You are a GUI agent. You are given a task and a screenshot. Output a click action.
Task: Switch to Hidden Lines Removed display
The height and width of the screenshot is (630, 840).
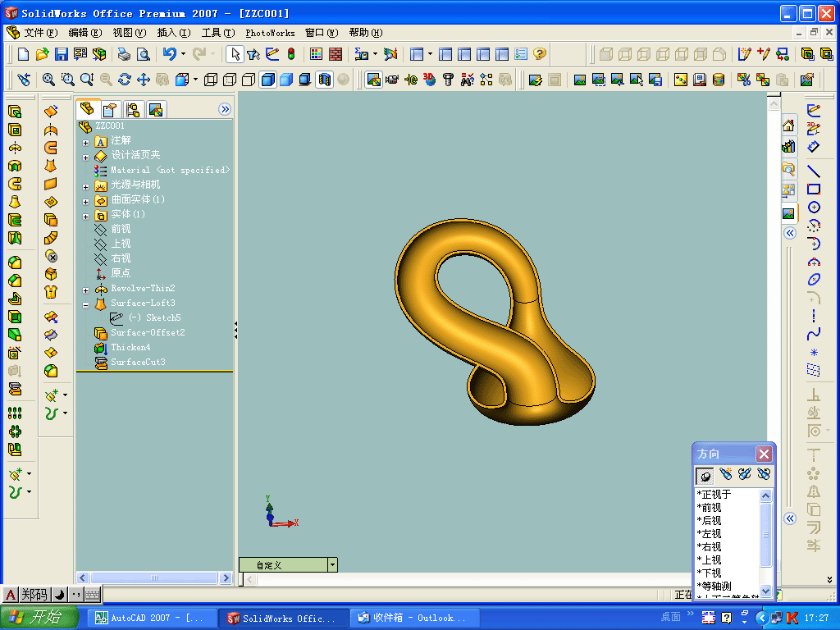pyautogui.click(x=249, y=80)
